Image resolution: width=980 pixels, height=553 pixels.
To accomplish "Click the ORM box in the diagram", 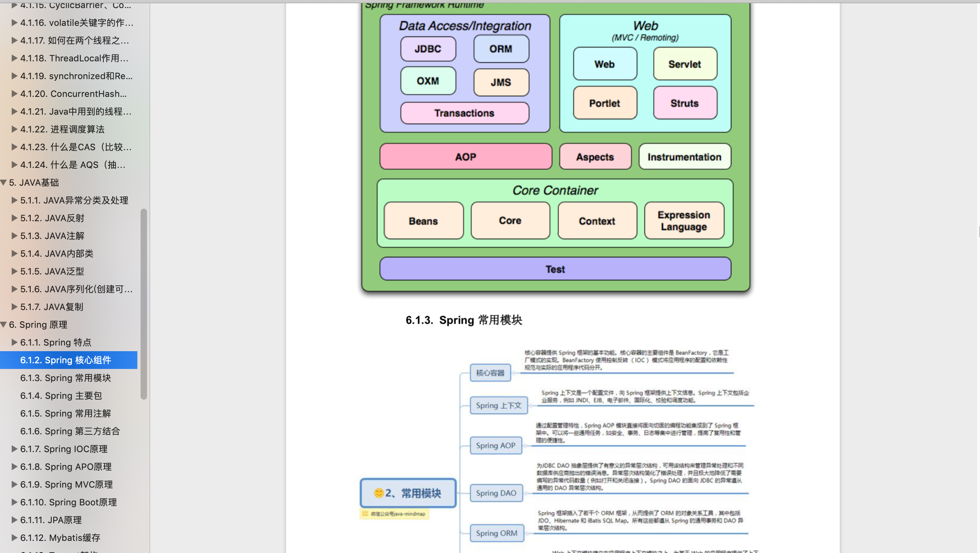I will [501, 49].
